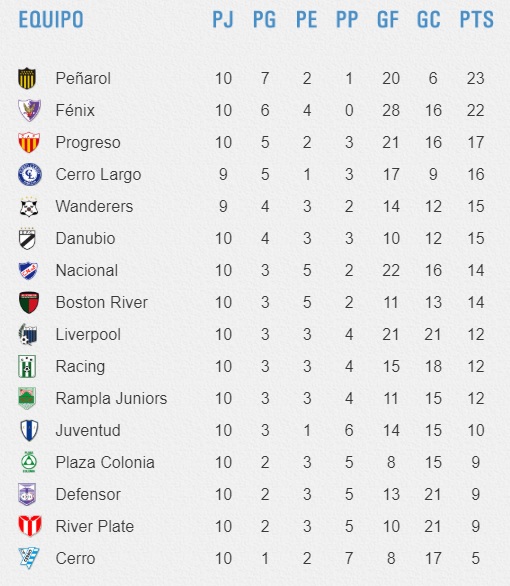Open the Rampla Juniors team name
Screen dimensions: 510x586
click(111, 398)
